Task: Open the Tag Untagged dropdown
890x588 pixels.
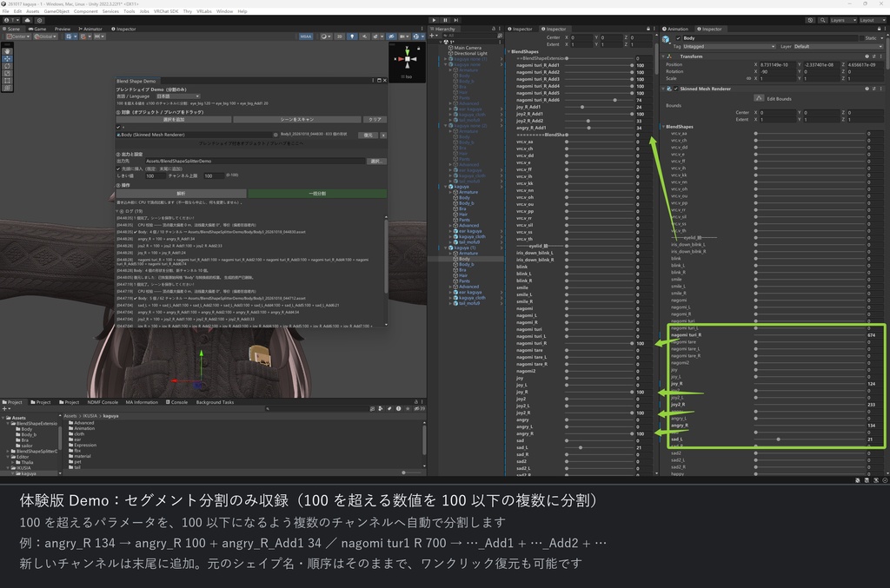Action: point(729,47)
